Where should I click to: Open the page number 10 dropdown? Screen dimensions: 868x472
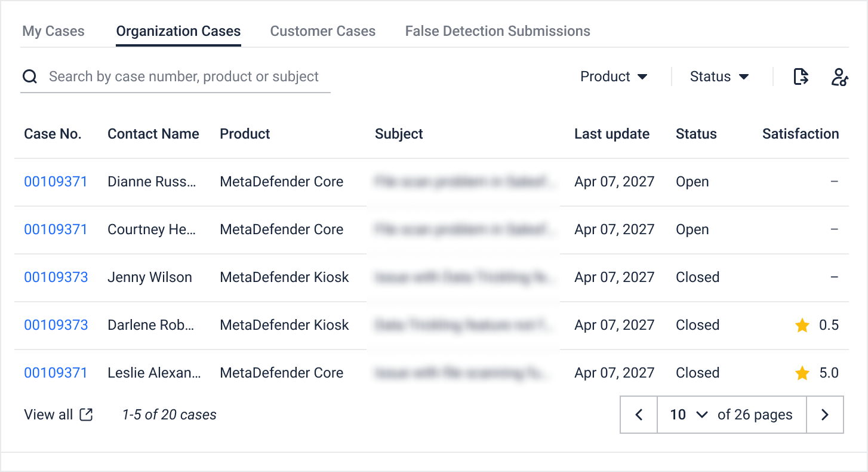(x=688, y=415)
